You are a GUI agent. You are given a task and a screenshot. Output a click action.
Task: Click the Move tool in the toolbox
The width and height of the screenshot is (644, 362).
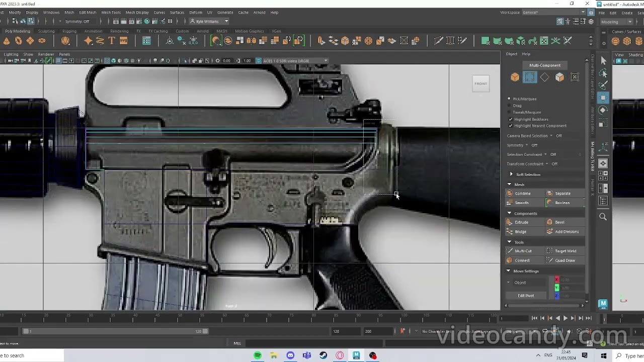click(603, 98)
